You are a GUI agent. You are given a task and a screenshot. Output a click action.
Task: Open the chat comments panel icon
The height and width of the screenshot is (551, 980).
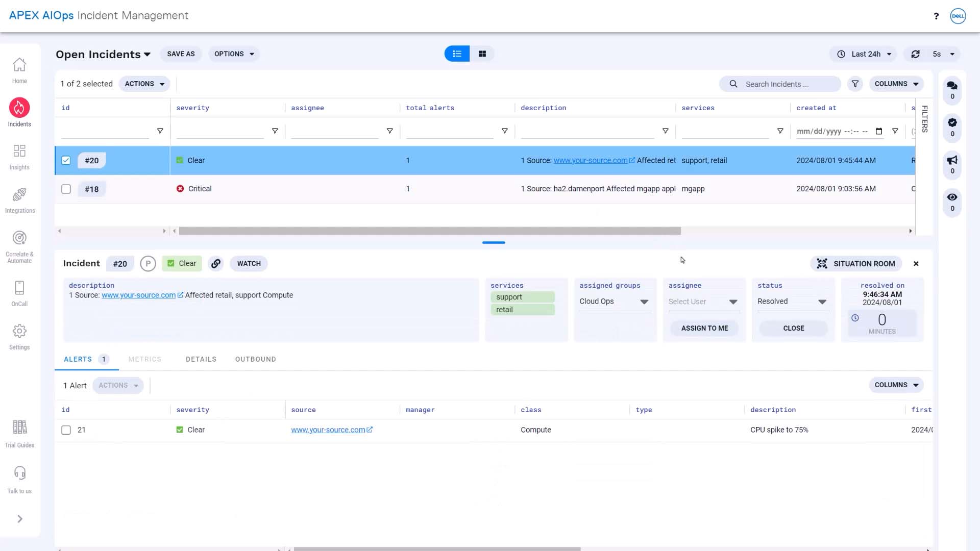tap(952, 85)
